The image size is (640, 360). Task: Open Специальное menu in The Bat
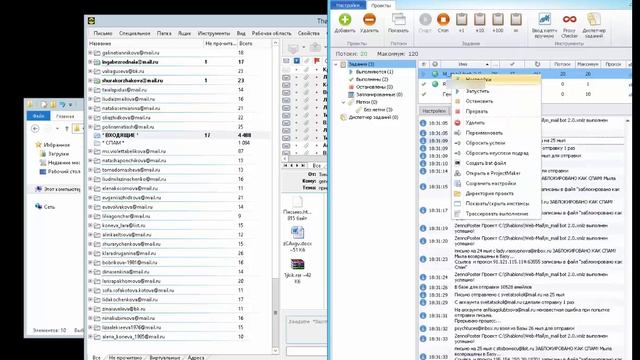tap(134, 33)
